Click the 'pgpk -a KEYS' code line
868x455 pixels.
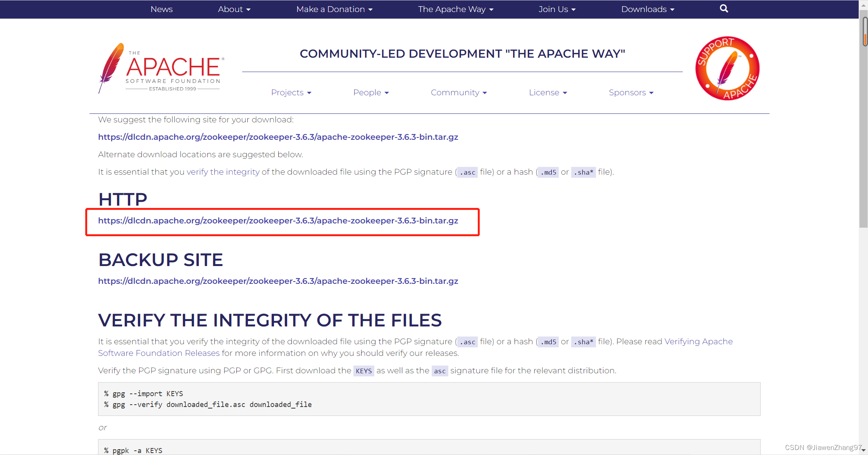[x=133, y=450]
